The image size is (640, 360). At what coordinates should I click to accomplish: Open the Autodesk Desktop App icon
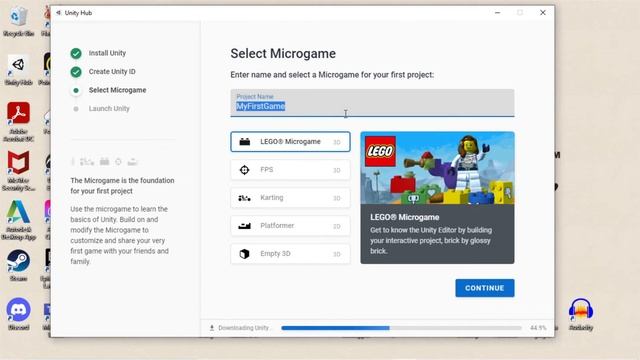pos(18,220)
